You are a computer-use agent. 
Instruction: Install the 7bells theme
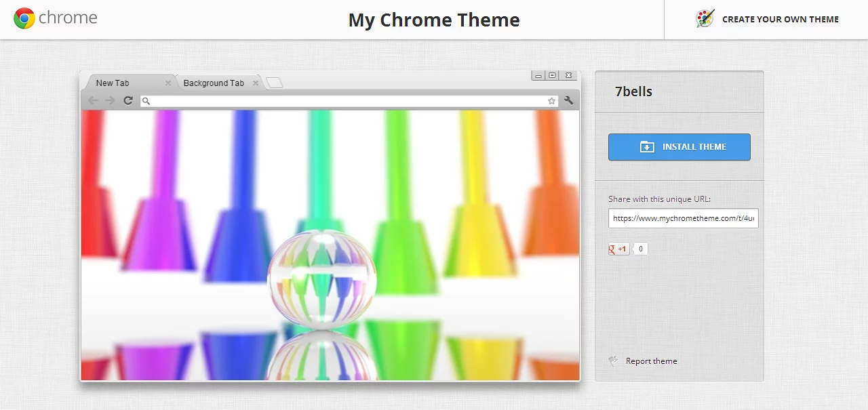[x=679, y=147]
